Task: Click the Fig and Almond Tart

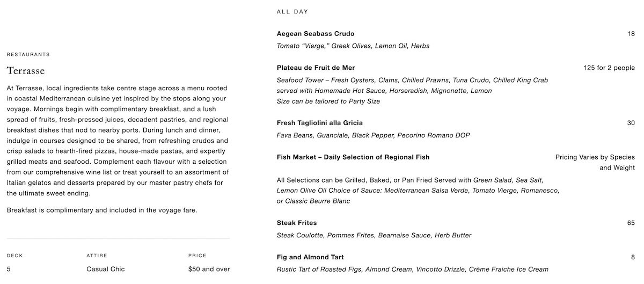Action: coord(310,257)
